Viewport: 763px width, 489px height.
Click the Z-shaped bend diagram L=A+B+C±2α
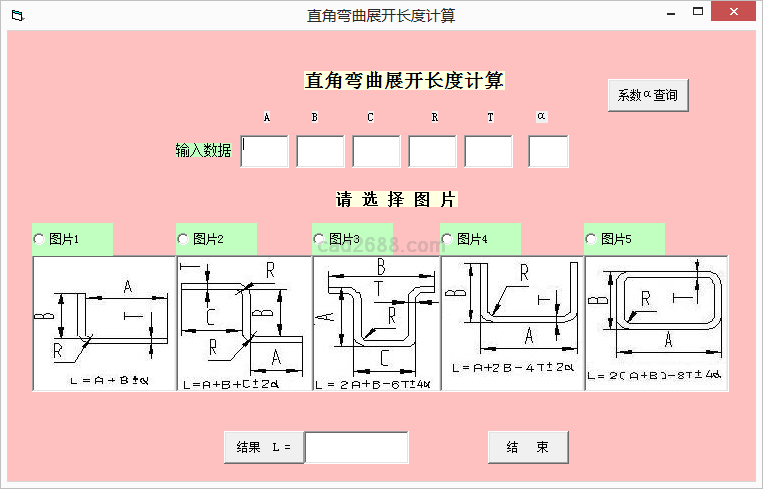pos(243,323)
